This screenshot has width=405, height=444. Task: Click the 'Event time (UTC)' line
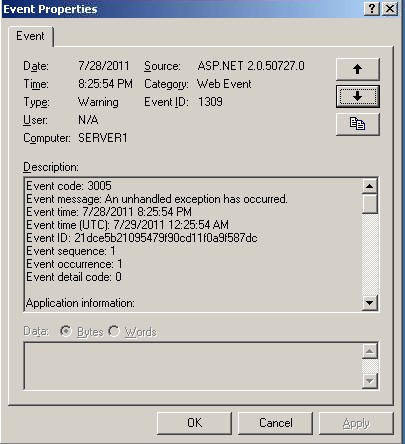click(128, 225)
